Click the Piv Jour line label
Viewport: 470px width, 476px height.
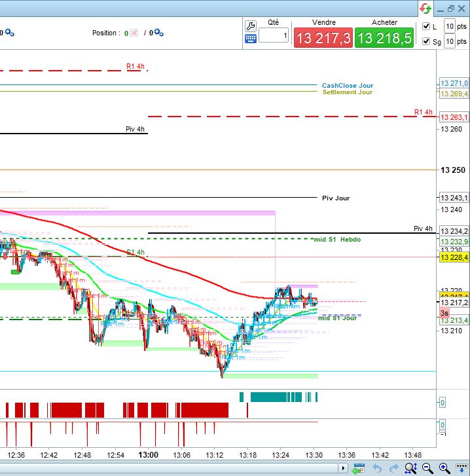pos(336,198)
